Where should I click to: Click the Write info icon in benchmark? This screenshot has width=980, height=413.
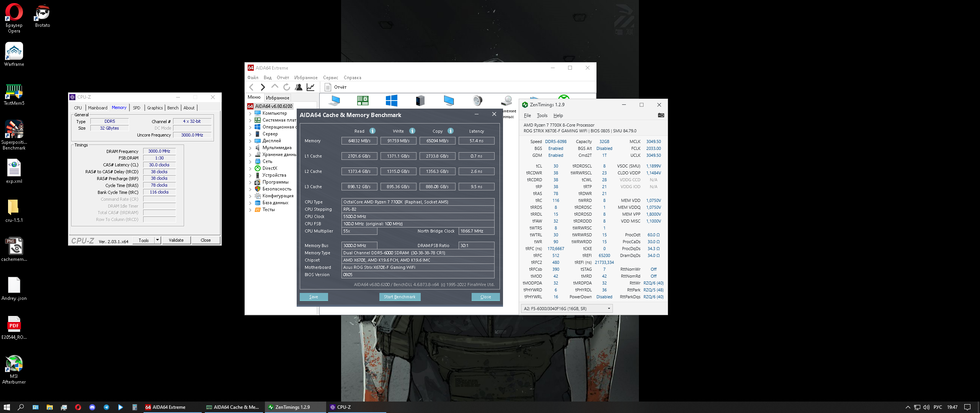[412, 131]
